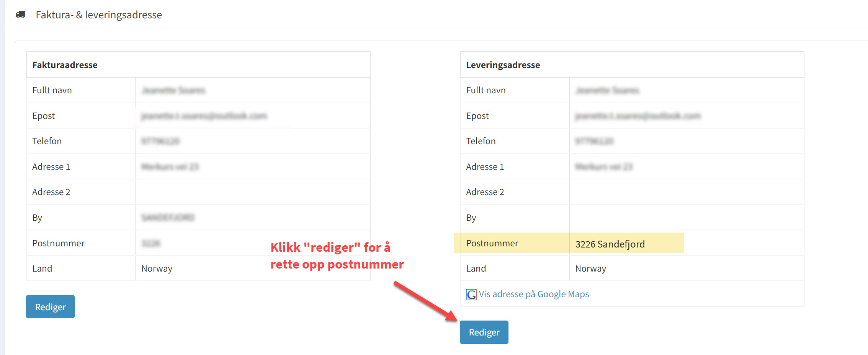Open the Vis adresse på Google Maps link
This screenshot has width=868, height=355.
point(534,294)
